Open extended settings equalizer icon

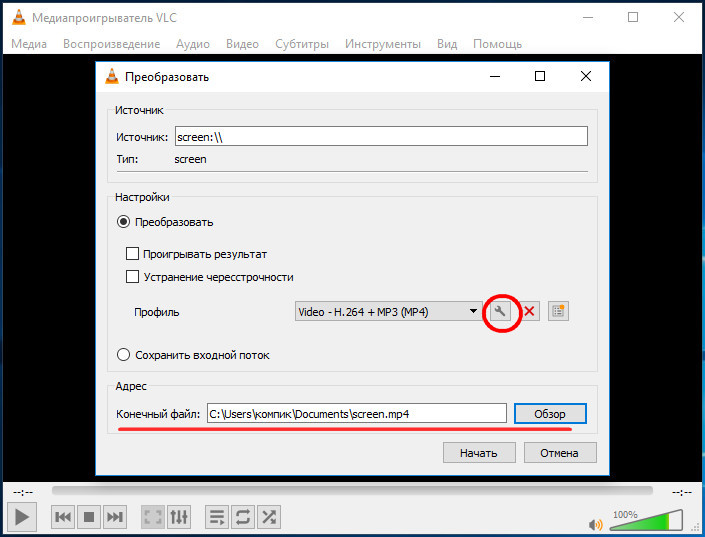179,517
